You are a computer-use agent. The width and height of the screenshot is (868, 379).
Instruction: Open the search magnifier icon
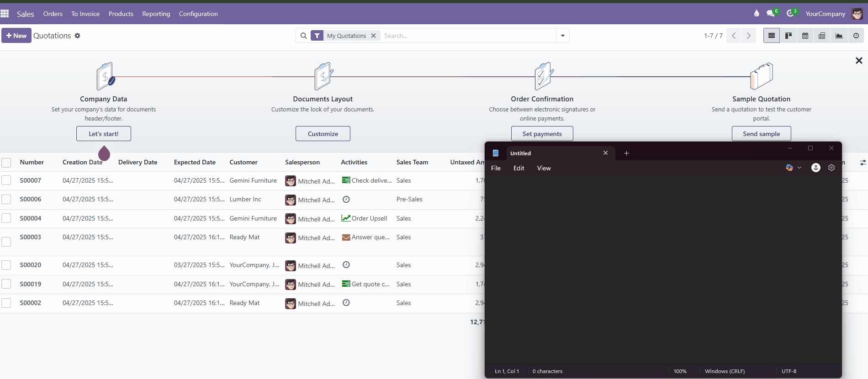point(303,36)
